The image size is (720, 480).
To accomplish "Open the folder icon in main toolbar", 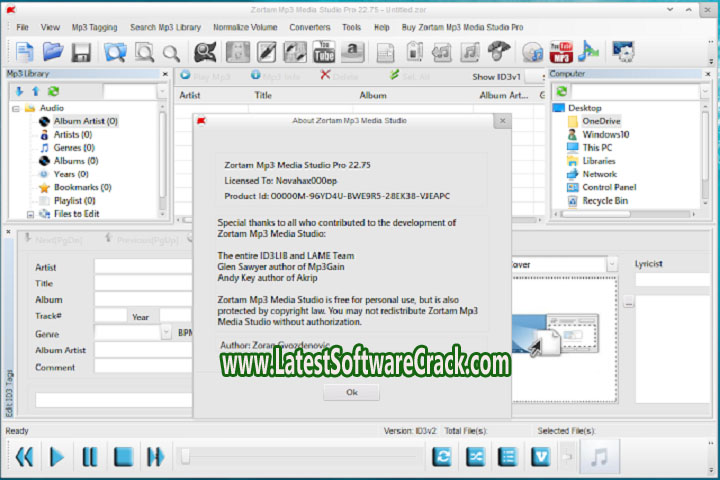I will 53,51.
